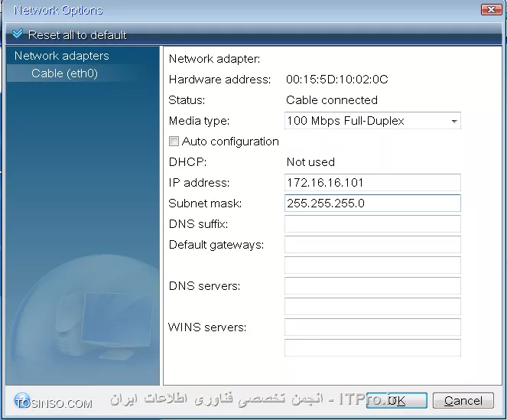Click the second WINS servers field
507x420 pixels.
tap(372, 348)
